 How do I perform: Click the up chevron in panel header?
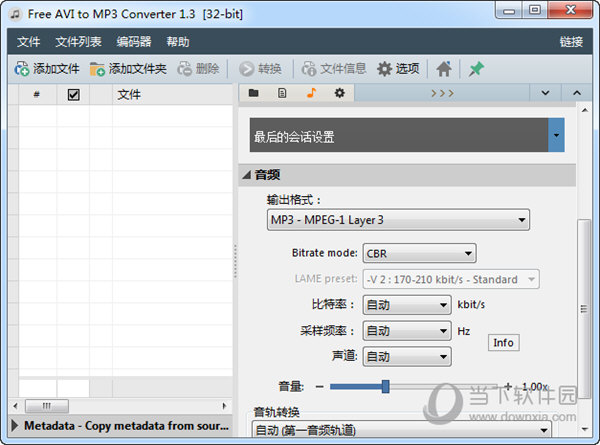pyautogui.click(x=577, y=93)
